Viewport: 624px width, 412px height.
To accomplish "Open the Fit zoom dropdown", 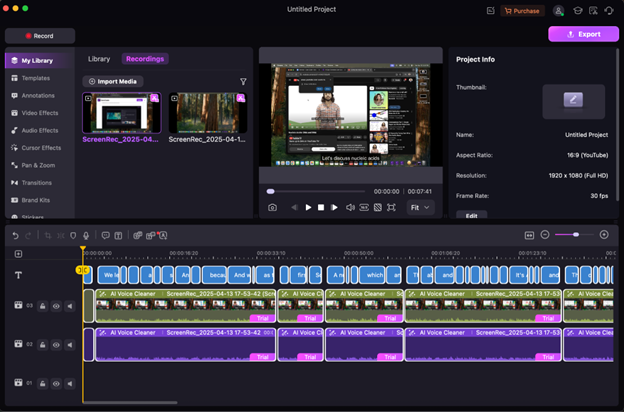I will click(x=420, y=207).
